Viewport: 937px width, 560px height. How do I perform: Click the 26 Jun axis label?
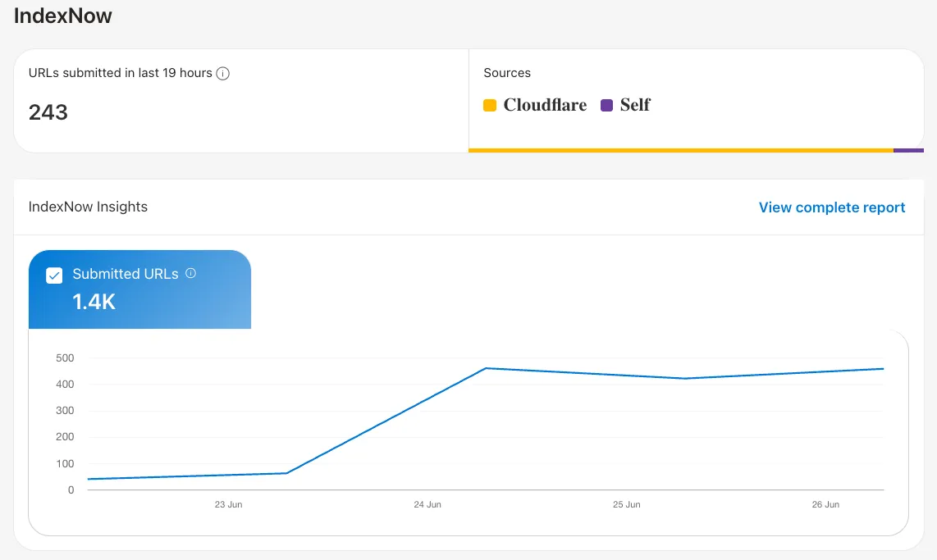pos(825,504)
